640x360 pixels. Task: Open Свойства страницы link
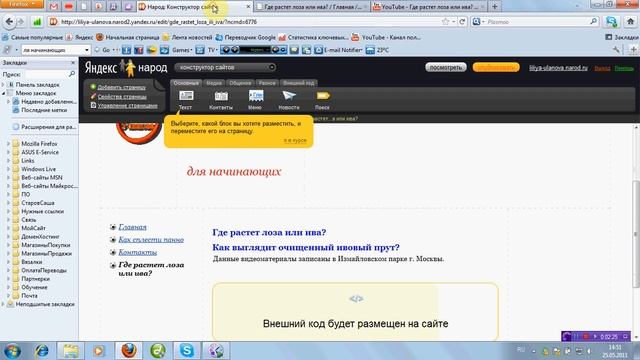pyautogui.click(x=122, y=97)
